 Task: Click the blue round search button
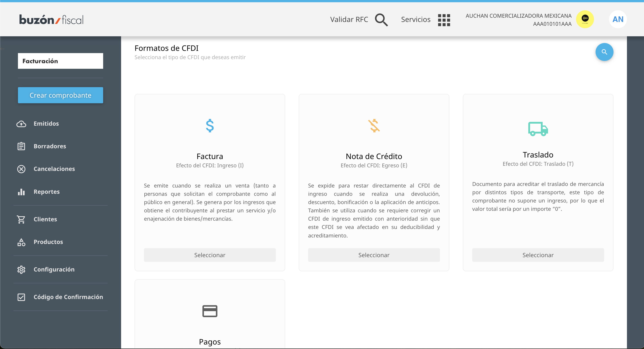click(x=604, y=52)
